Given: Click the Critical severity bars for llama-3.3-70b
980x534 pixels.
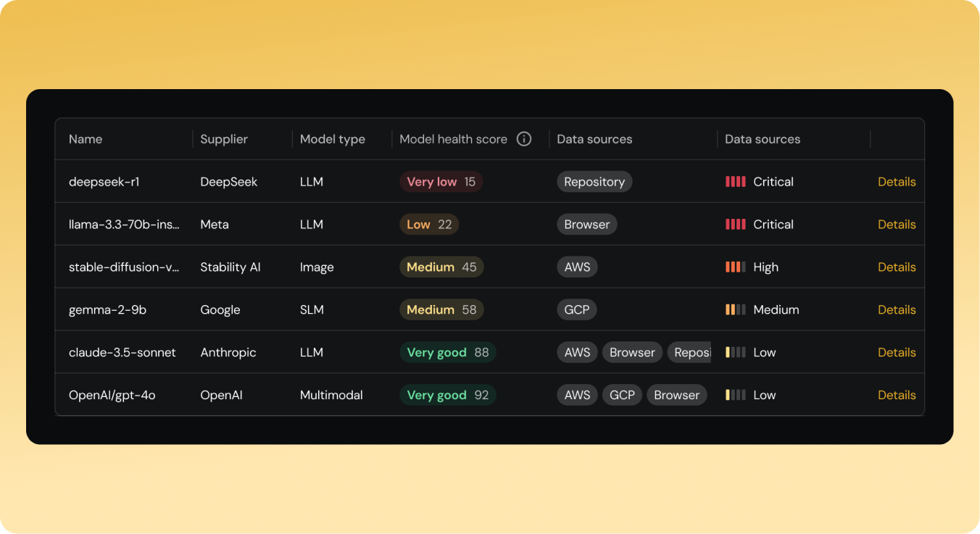Looking at the screenshot, I should [x=736, y=225].
